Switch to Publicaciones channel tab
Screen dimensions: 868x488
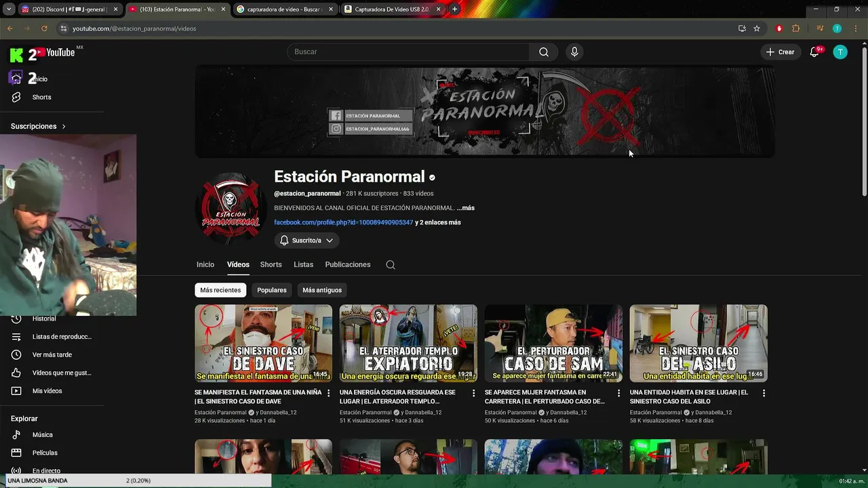tap(348, 264)
